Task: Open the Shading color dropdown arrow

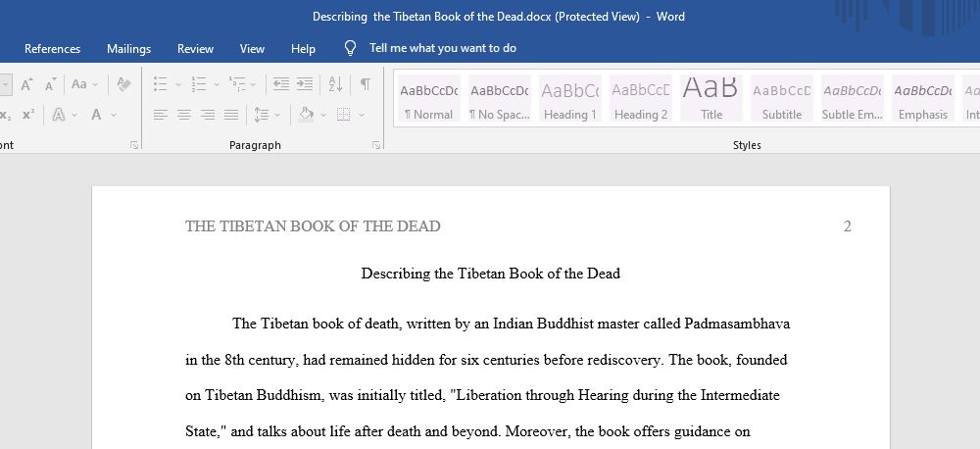Action: (323, 115)
